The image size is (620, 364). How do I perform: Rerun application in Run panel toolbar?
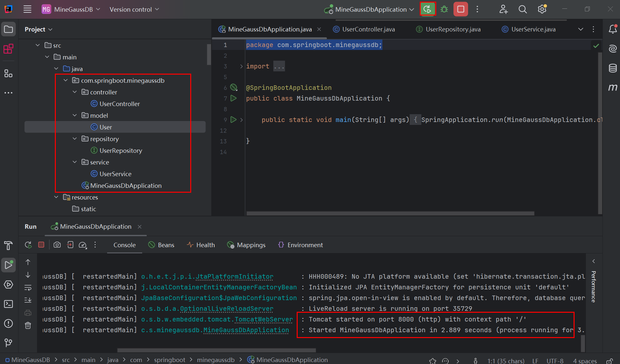28,245
